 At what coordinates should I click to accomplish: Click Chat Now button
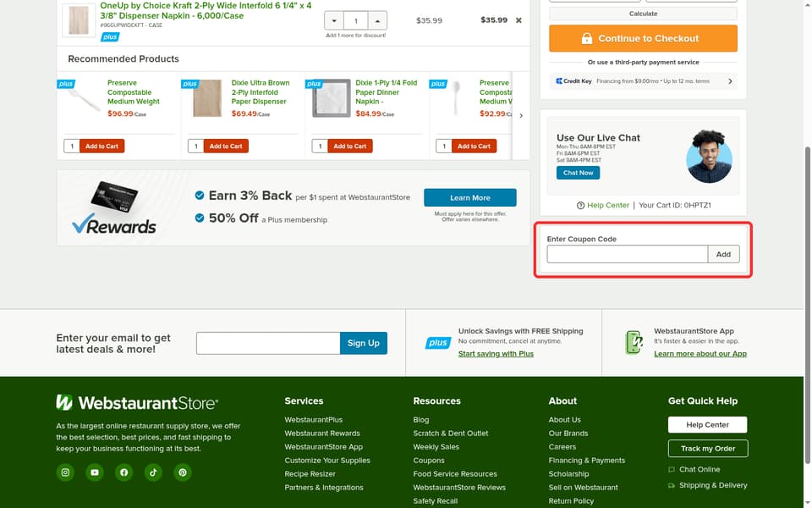coord(578,173)
